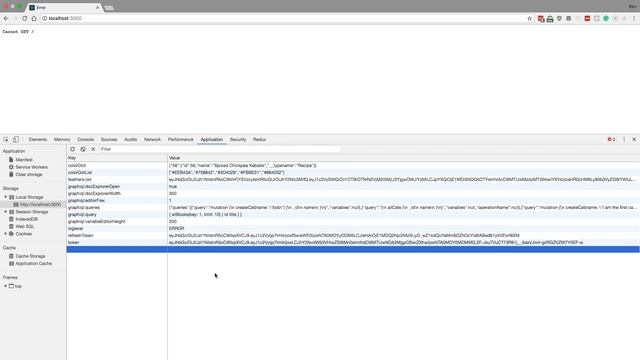Viewport: 640px width, 360px height.
Task: Expand the top frame node
Action: (x=5, y=286)
